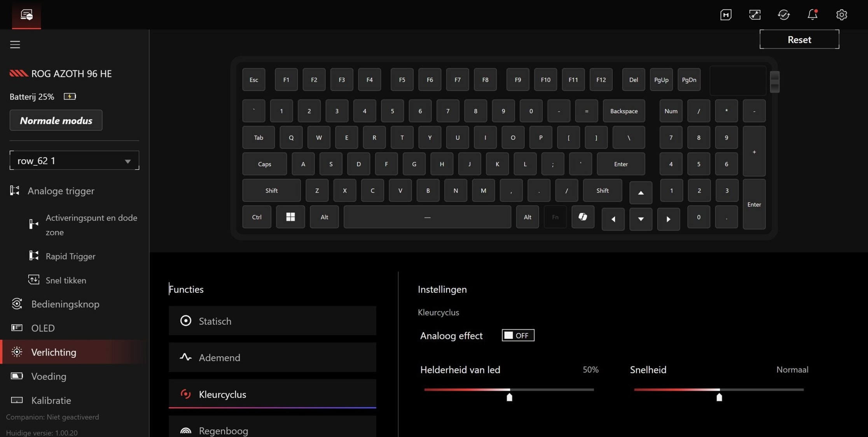Open the macro icon in top bar
The width and height of the screenshot is (868, 437).
click(x=726, y=15)
